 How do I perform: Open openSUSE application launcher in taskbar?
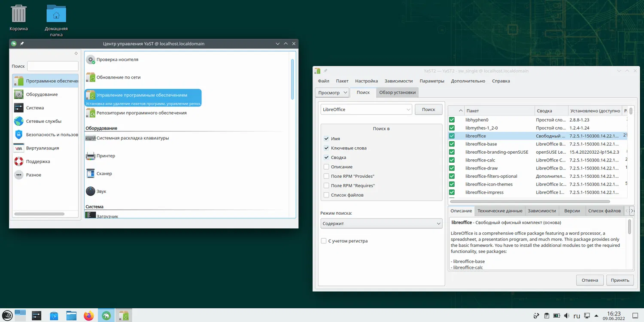point(6,316)
